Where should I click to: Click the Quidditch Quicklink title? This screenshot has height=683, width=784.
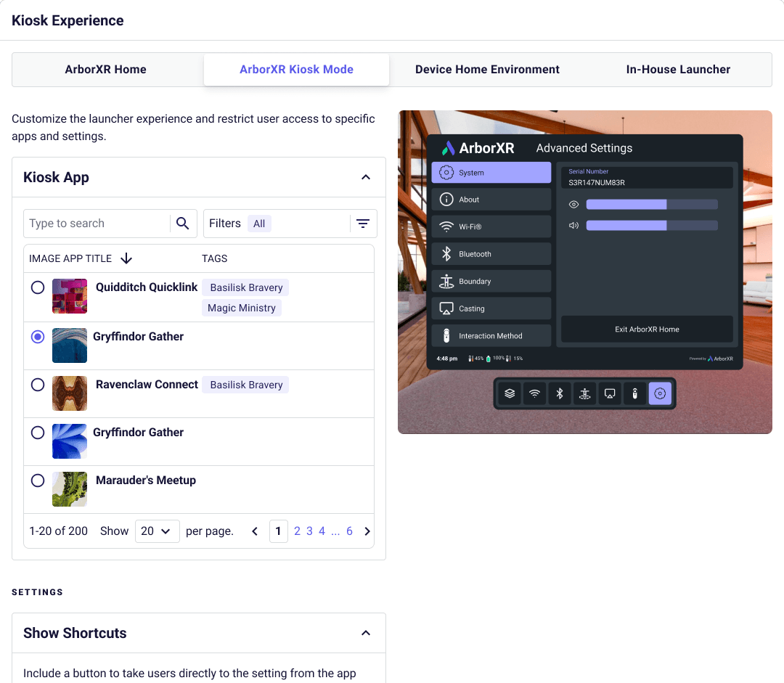147,287
